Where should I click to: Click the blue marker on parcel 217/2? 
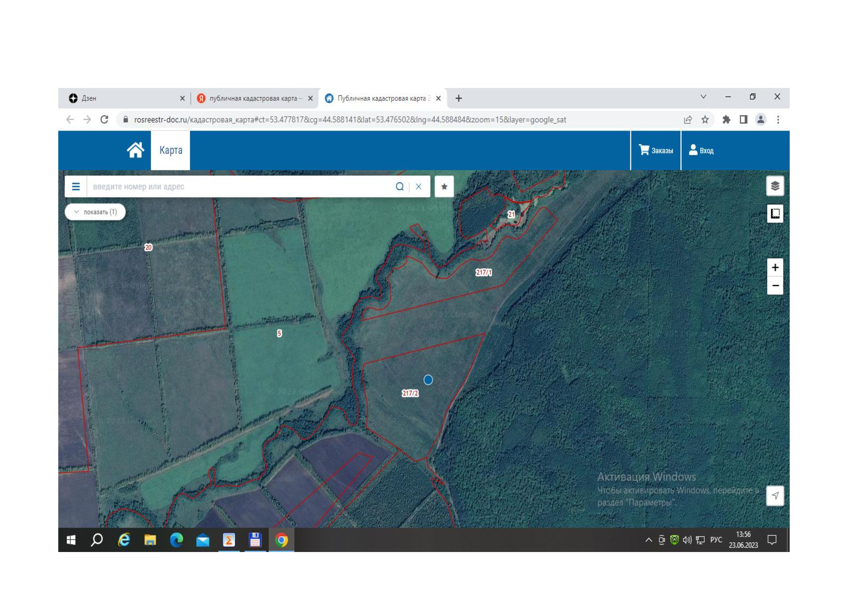click(x=428, y=380)
